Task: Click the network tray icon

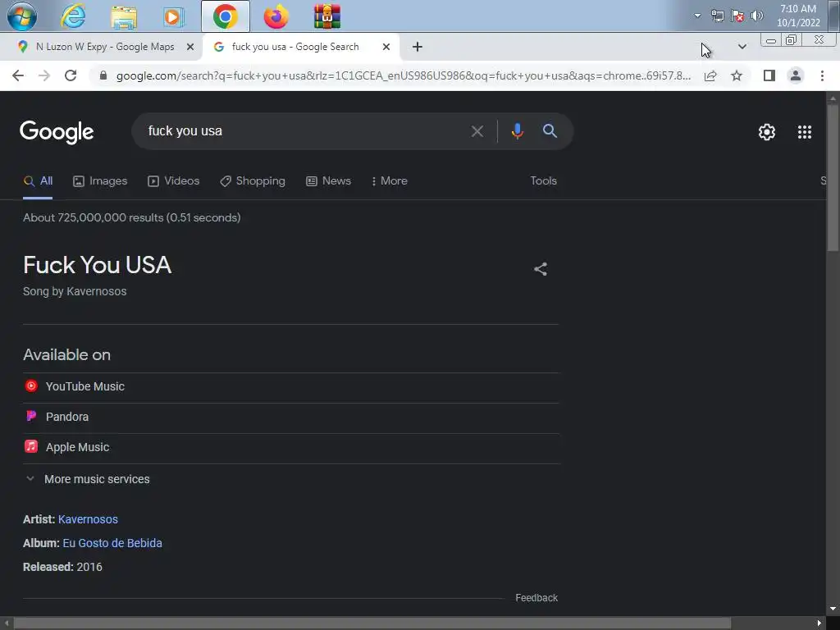Action: [x=717, y=16]
